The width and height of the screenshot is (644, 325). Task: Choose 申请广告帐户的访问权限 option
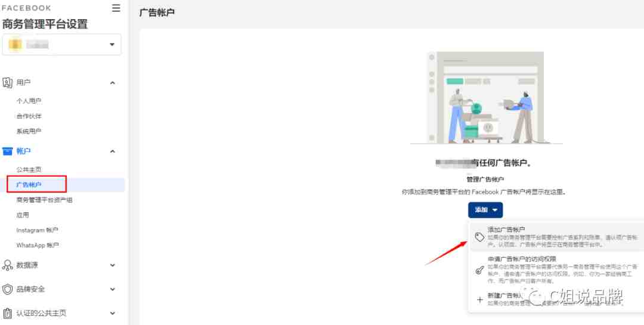pos(556,270)
